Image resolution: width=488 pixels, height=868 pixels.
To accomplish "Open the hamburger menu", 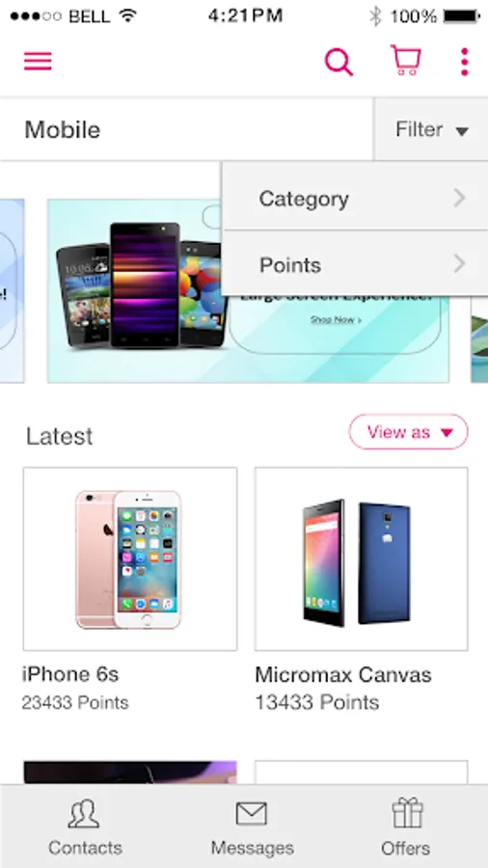I will point(38,61).
